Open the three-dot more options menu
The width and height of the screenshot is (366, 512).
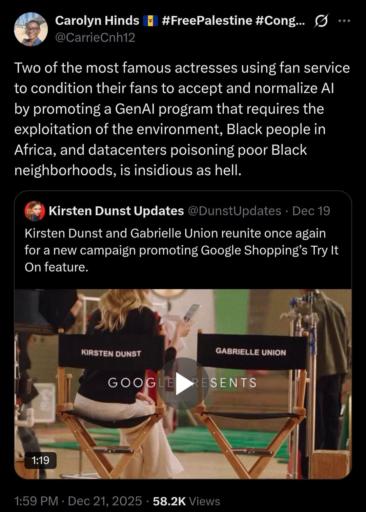tap(344, 21)
